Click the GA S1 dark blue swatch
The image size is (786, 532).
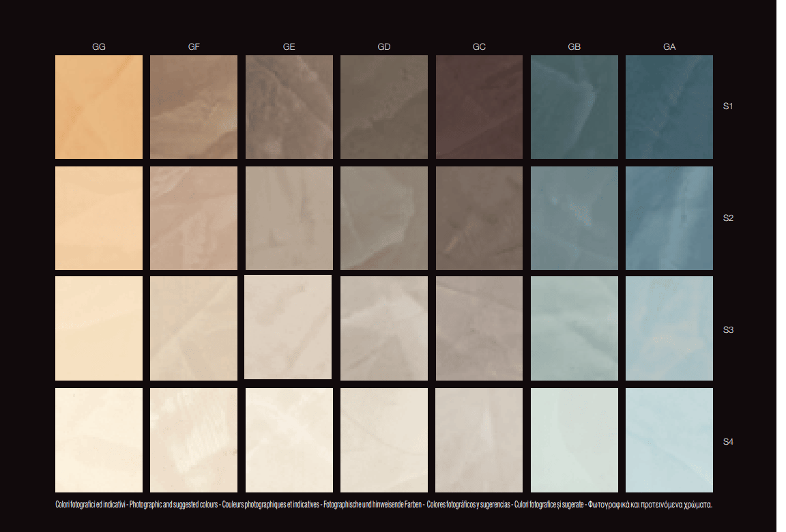[669, 107]
